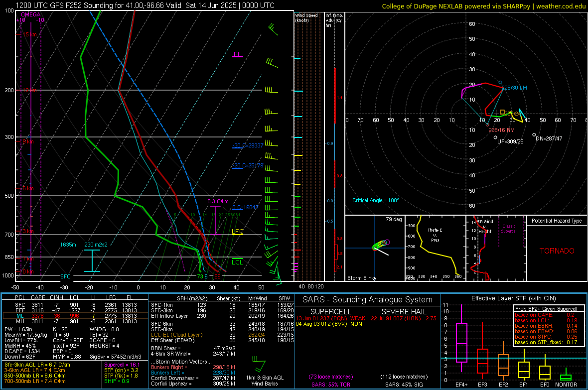
Task: Click the SHIP = 0.9 value
Action: [117, 381]
